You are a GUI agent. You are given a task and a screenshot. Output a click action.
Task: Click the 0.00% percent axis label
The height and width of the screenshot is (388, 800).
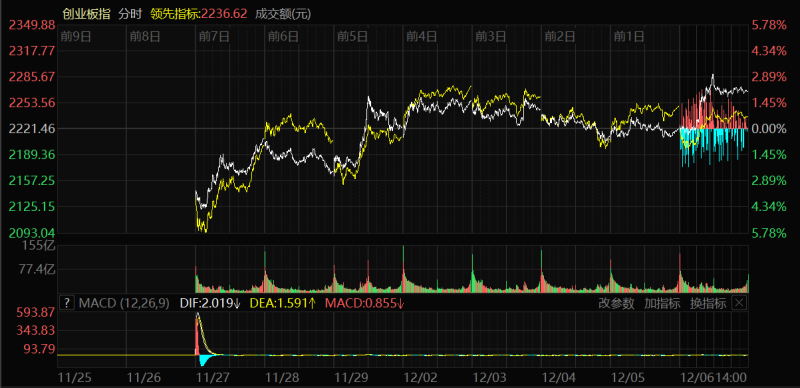[769, 129]
